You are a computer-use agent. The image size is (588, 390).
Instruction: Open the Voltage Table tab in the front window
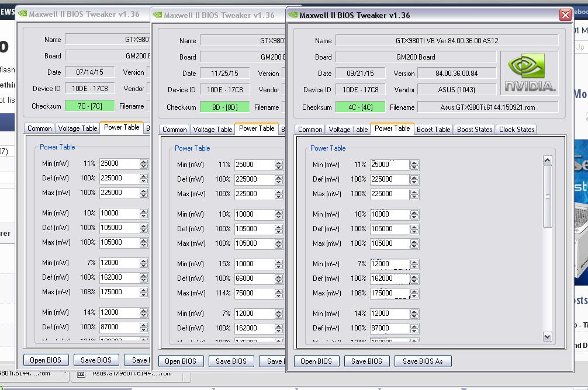pyautogui.click(x=348, y=130)
